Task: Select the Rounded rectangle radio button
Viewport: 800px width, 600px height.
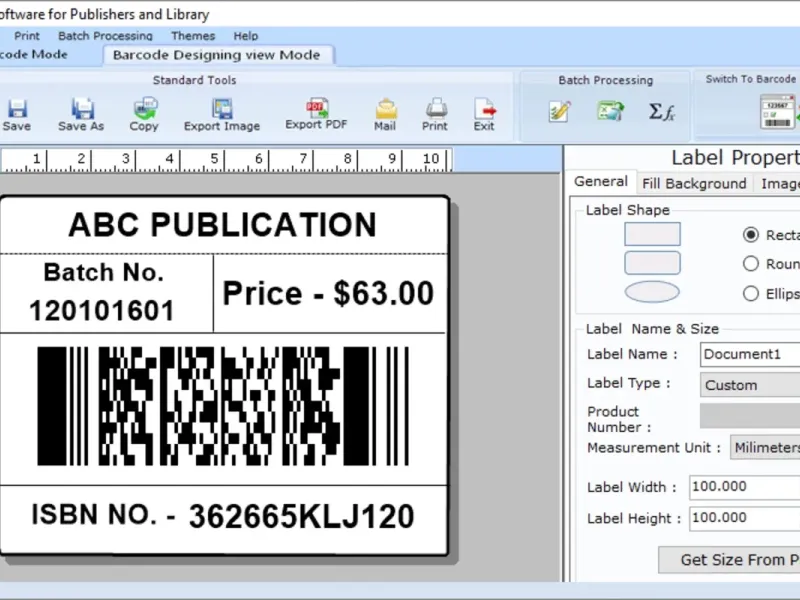Action: 751,264
